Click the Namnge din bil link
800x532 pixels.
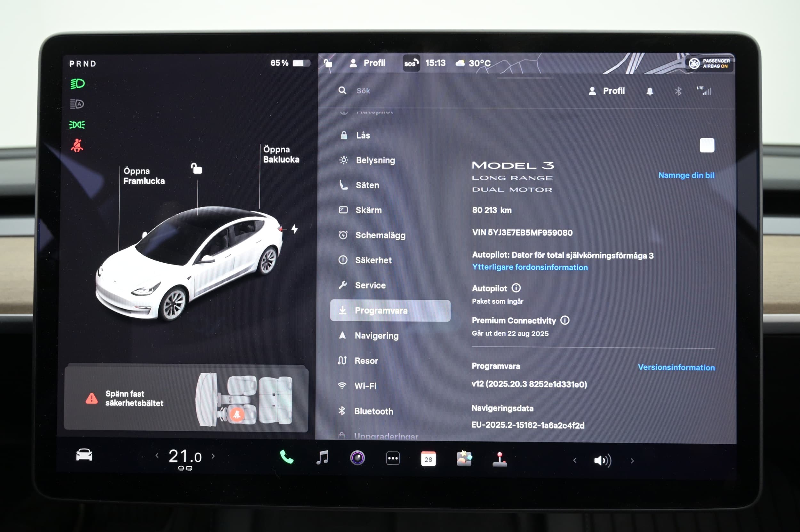pos(686,175)
